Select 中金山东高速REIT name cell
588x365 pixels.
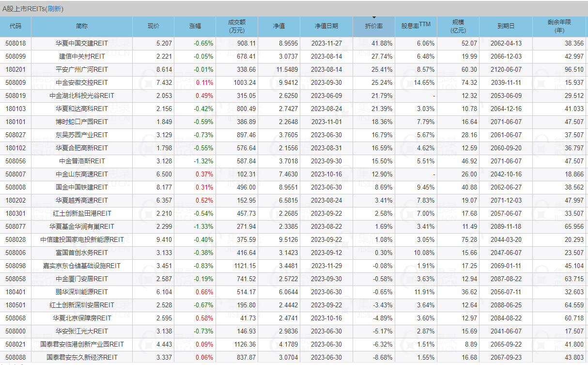tap(82, 174)
